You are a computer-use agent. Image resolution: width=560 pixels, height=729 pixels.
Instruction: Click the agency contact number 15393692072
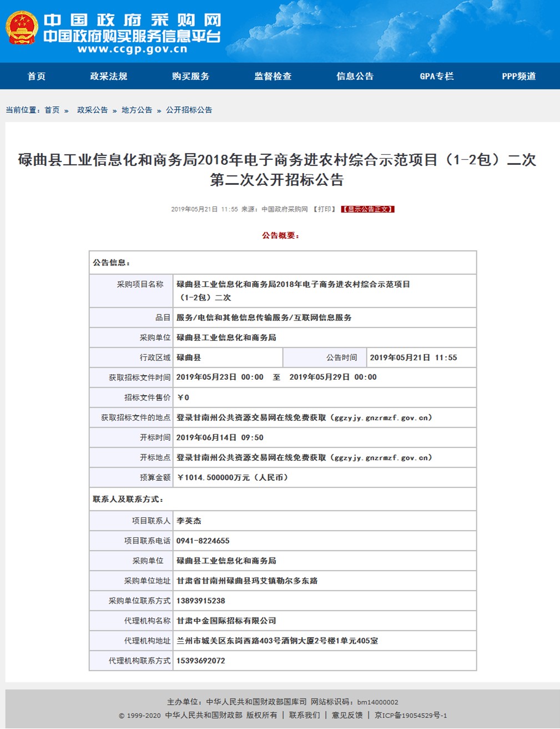[x=200, y=661]
